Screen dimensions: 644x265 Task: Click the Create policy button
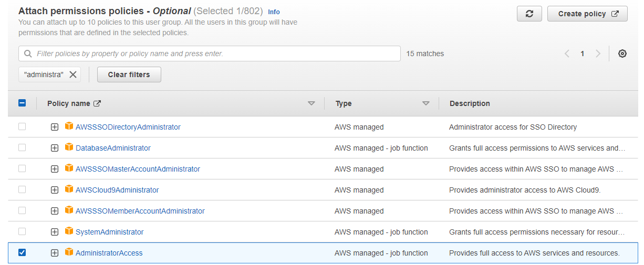(x=587, y=14)
